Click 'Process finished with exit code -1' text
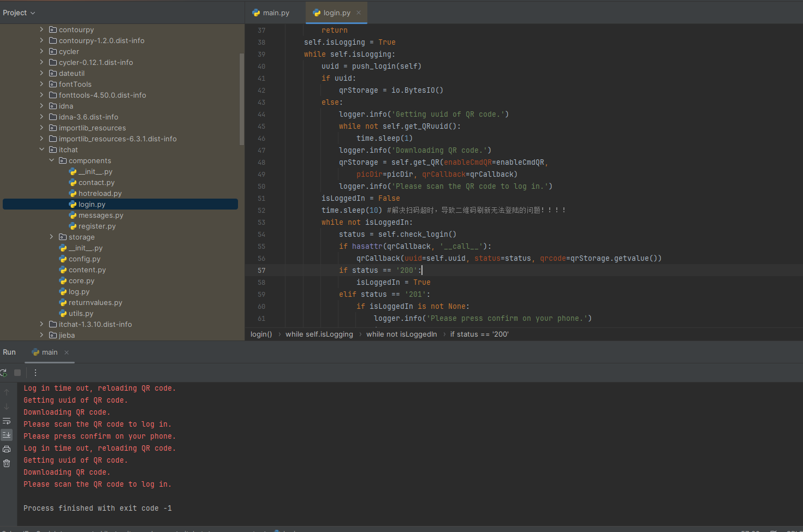 (98, 508)
